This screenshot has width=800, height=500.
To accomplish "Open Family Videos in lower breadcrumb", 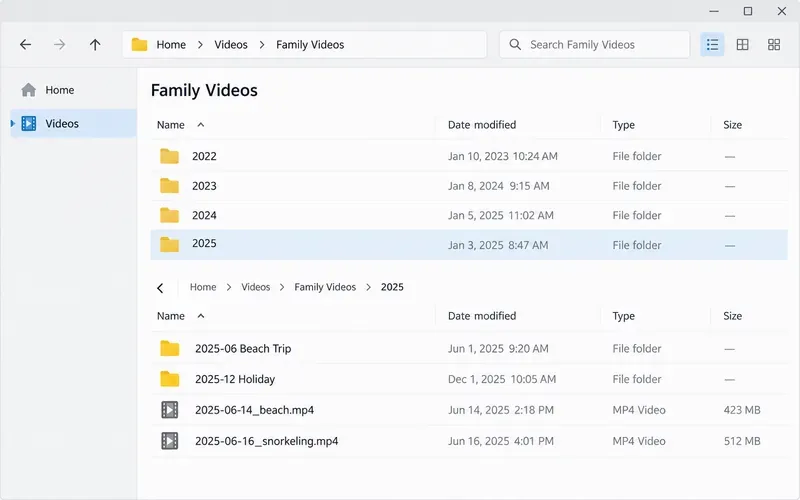I will [325, 287].
